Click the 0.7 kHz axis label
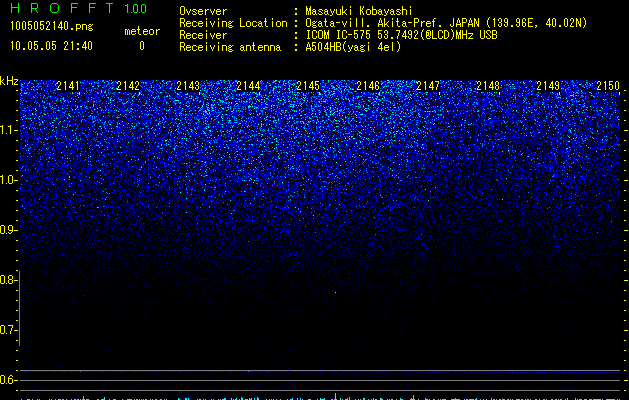Image resolution: width=629 pixels, height=400 pixels. [x=8, y=330]
